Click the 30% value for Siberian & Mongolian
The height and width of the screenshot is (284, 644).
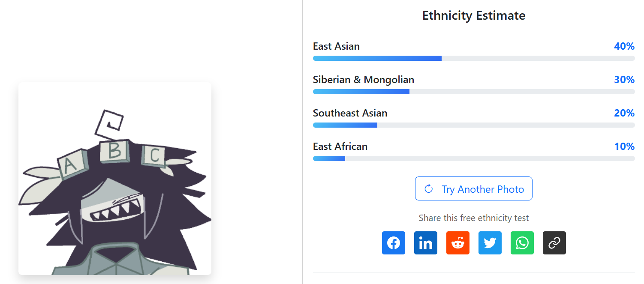(x=624, y=80)
